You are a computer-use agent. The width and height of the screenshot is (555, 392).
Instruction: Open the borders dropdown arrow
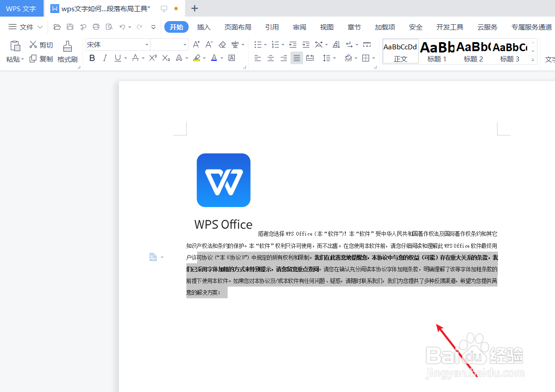374,58
